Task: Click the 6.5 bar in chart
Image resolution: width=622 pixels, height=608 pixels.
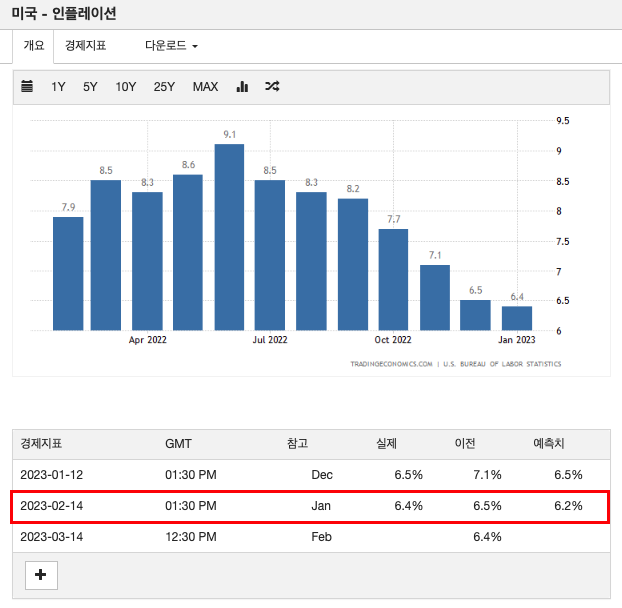Action: click(475, 315)
